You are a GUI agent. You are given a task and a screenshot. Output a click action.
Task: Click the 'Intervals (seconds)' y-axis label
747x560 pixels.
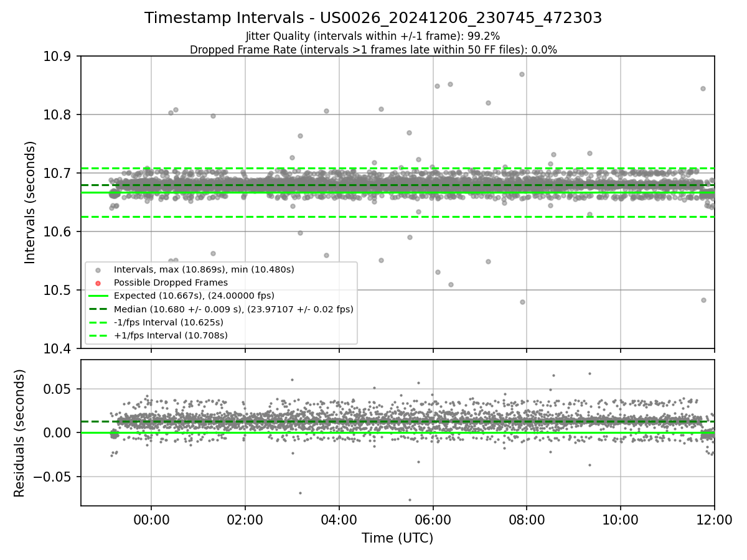point(31,202)
